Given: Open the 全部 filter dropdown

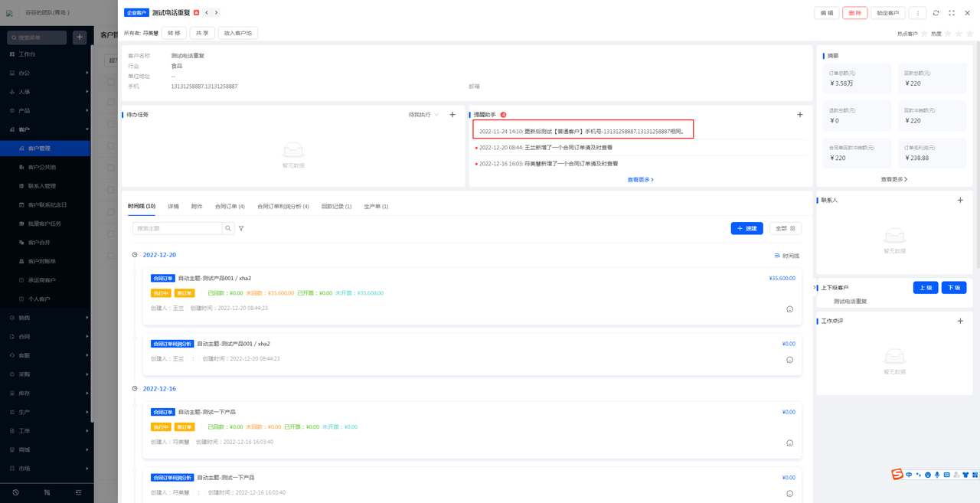Looking at the screenshot, I should 786,228.
